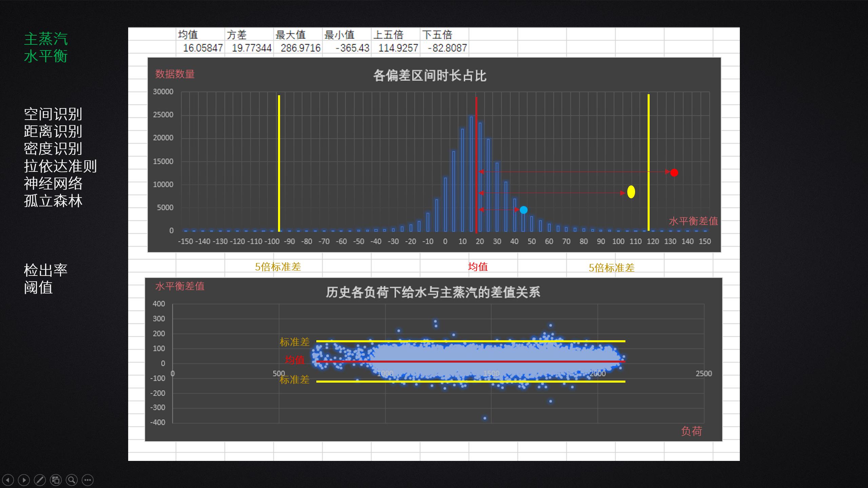Screen dimensions: 868x488
Task: Click the scatter chart title 历史各负荷下给水与主蒸汽的差值关系
Action: (433, 292)
